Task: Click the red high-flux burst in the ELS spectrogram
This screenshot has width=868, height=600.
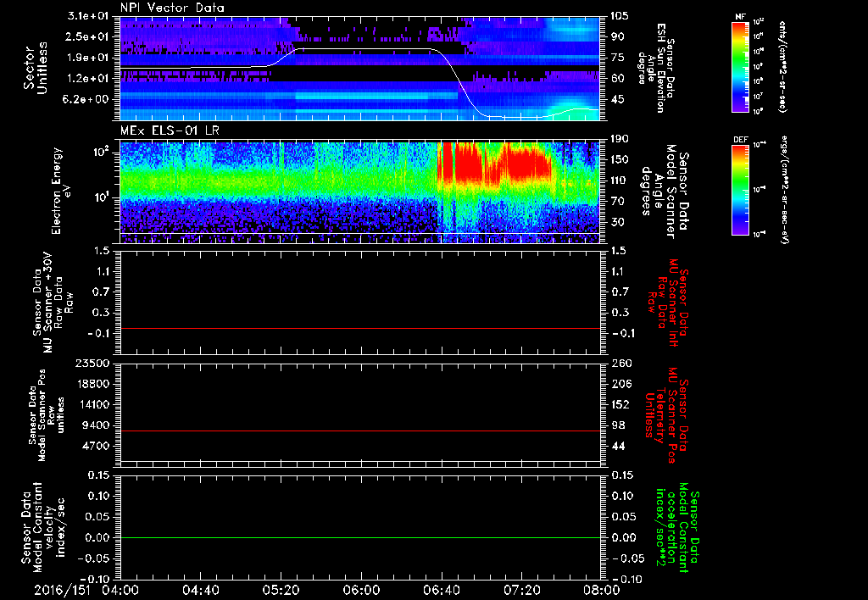Action: point(494,164)
